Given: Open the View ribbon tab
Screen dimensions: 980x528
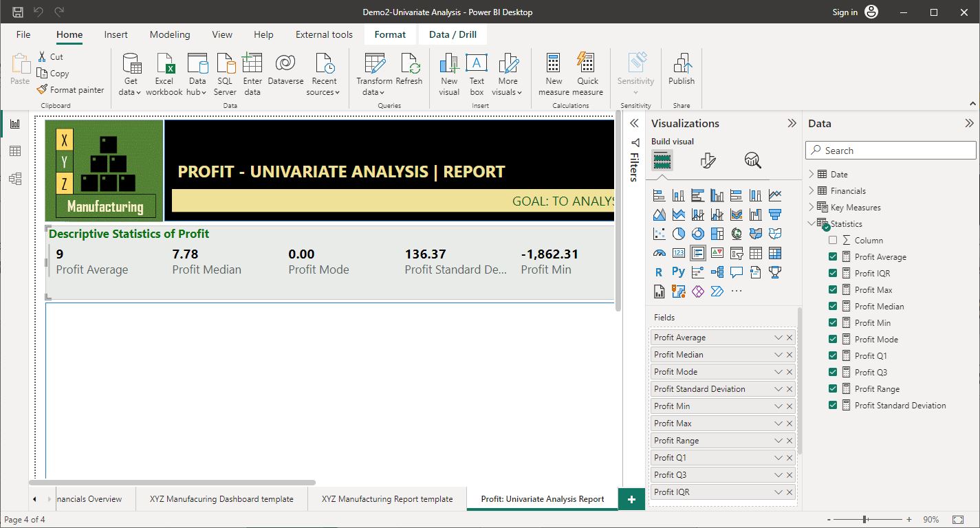Looking at the screenshot, I should click(222, 34).
